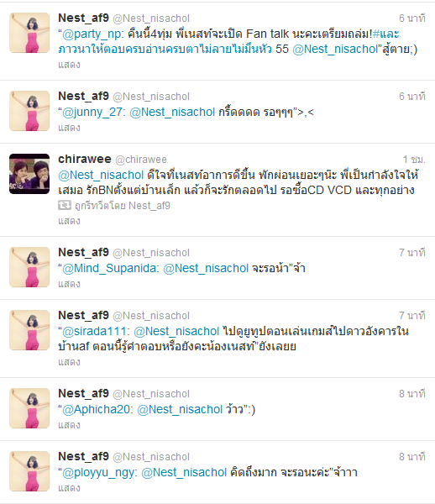This screenshot has height=504, width=435.
Task: Open the @junny_27 mention link
Action: [x=92, y=113]
